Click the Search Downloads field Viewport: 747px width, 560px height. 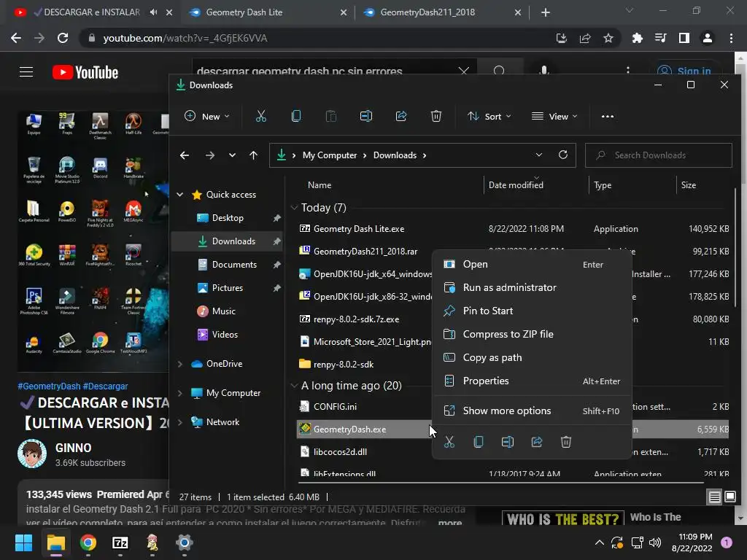(x=659, y=155)
